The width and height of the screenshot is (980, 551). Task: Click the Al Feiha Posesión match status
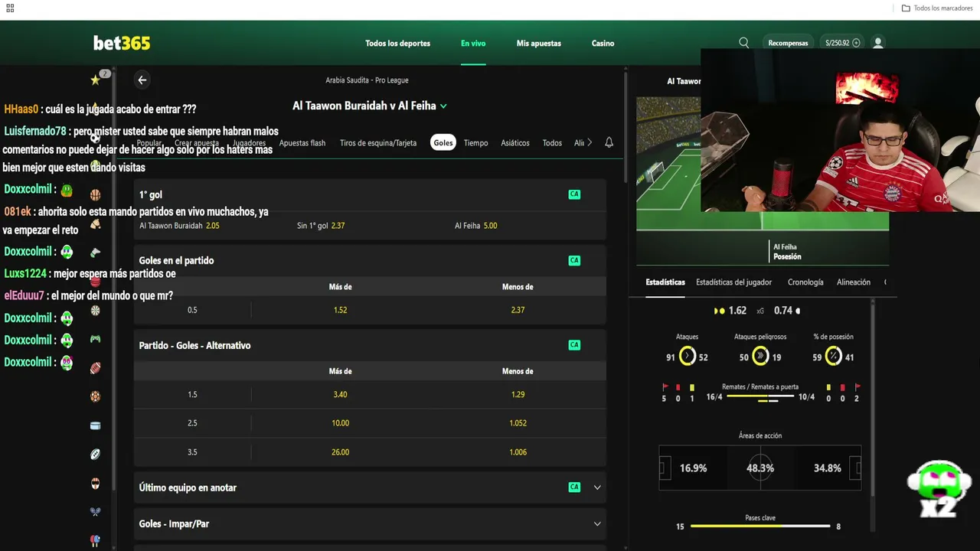coord(787,252)
